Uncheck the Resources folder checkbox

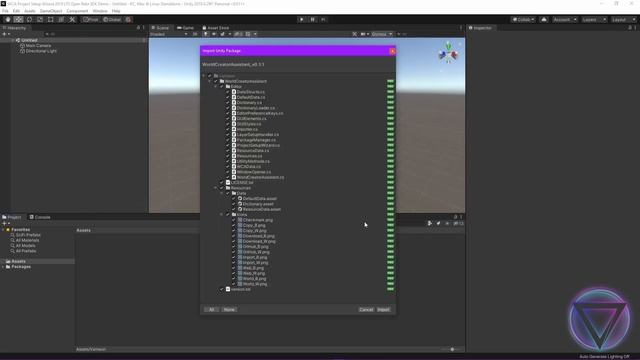tap(222, 188)
